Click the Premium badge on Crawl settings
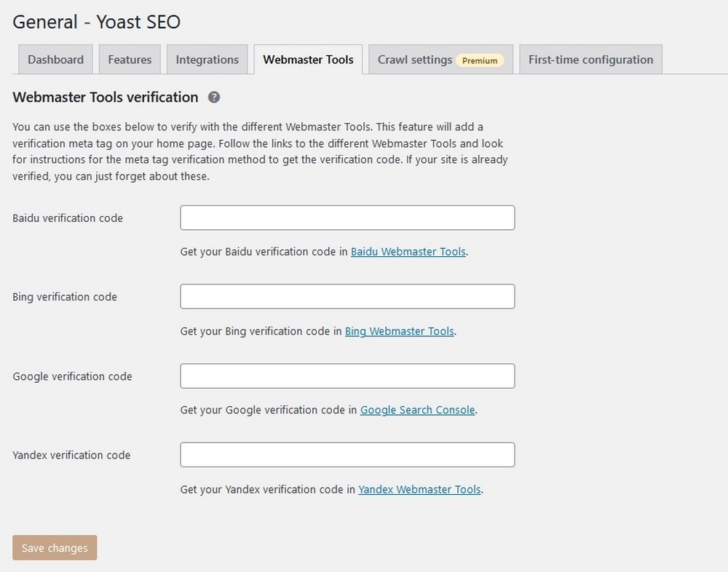Viewport: 728px width, 572px height. point(480,60)
